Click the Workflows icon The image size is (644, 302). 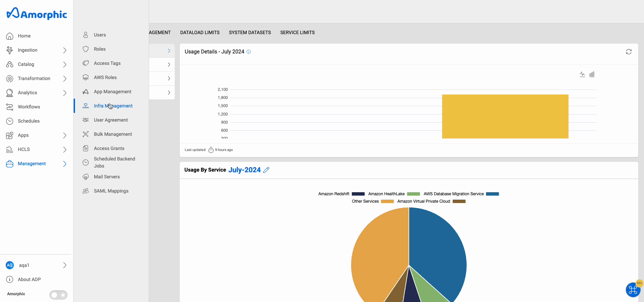point(10,107)
